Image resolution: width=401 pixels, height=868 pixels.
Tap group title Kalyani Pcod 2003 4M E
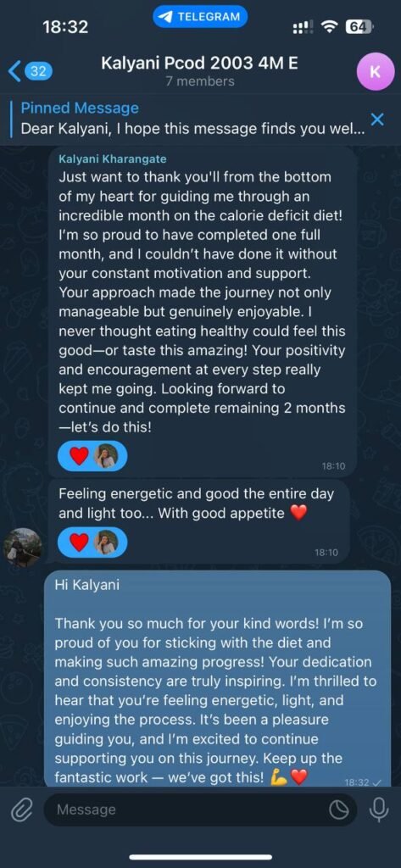click(199, 63)
